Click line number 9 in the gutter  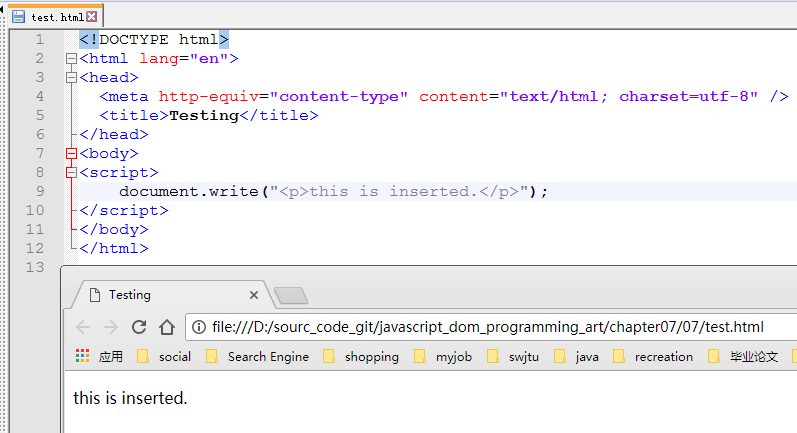tap(40, 191)
